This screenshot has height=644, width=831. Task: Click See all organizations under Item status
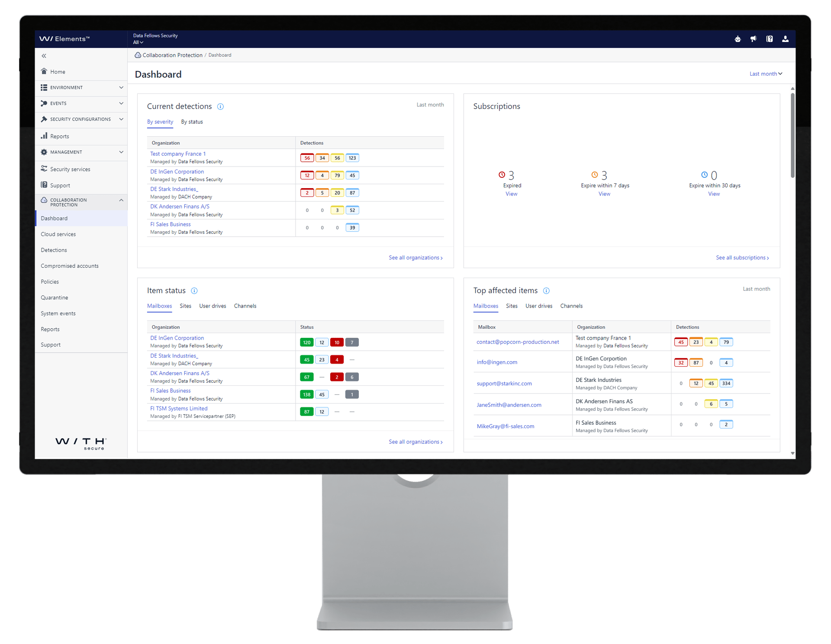415,442
